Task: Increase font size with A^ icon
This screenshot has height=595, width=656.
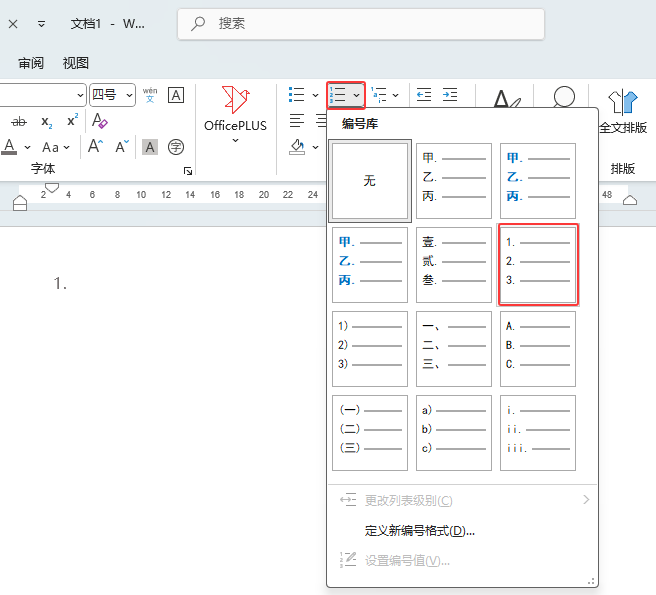Action: (95, 146)
